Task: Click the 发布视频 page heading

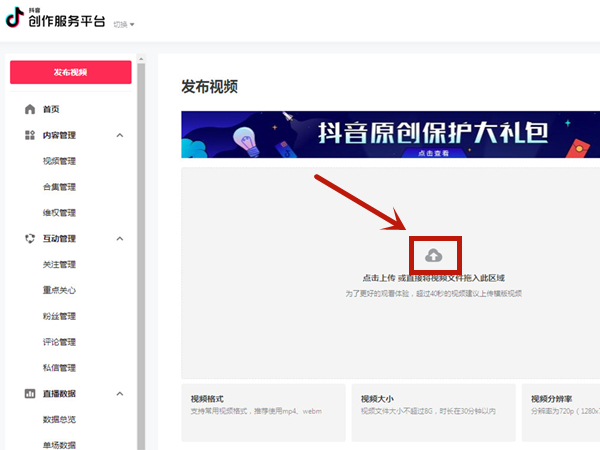Action: 209,86
